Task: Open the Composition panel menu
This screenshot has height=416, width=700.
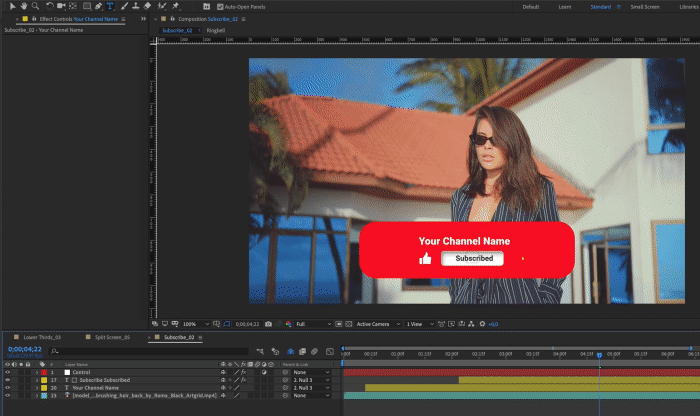Action: [243, 19]
